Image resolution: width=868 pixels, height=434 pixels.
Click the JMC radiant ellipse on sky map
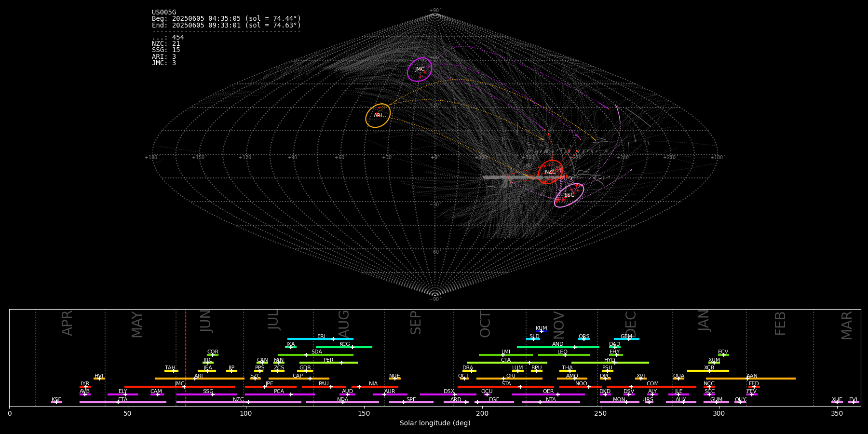click(x=420, y=69)
